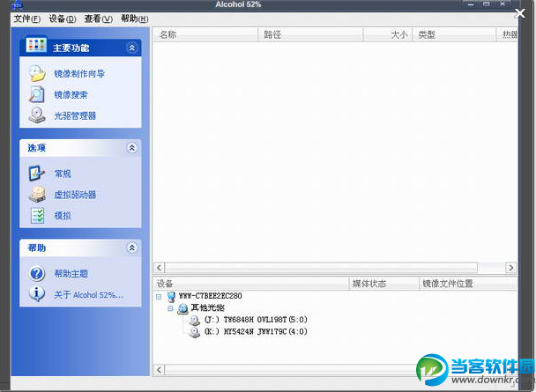Sort by 名称 column header
Image resolution: width=536 pixels, height=392 pixels.
(205, 34)
